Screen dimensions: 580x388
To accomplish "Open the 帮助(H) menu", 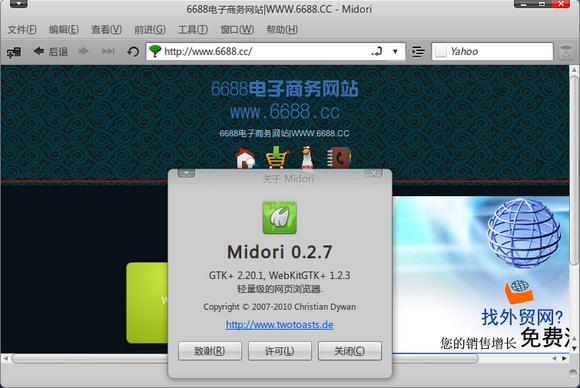I will tap(282, 30).
